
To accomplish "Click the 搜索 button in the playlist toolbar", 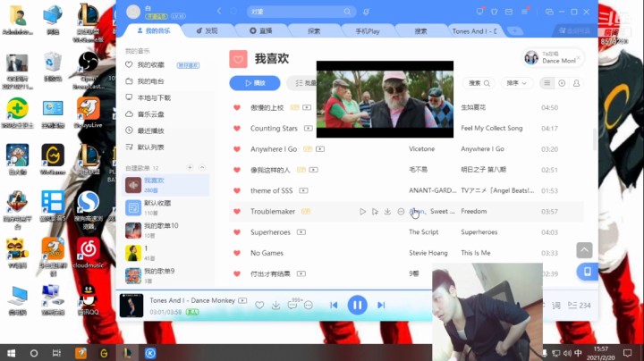I will pos(479,83).
